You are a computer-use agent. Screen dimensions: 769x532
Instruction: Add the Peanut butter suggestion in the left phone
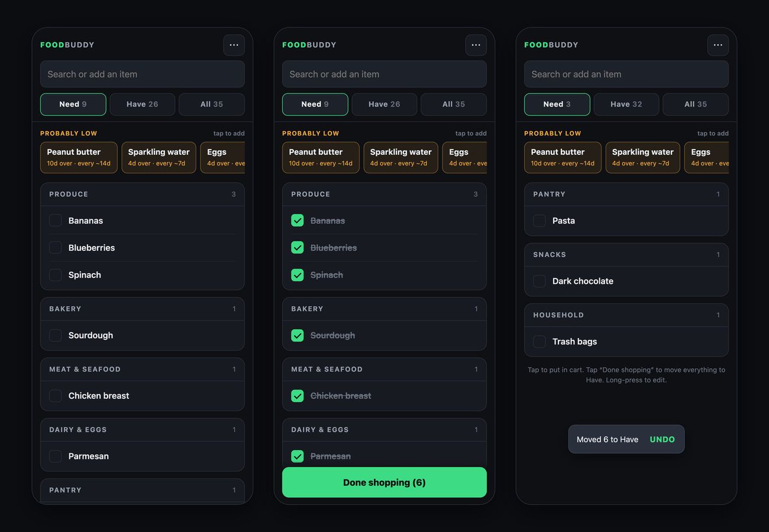(79, 157)
